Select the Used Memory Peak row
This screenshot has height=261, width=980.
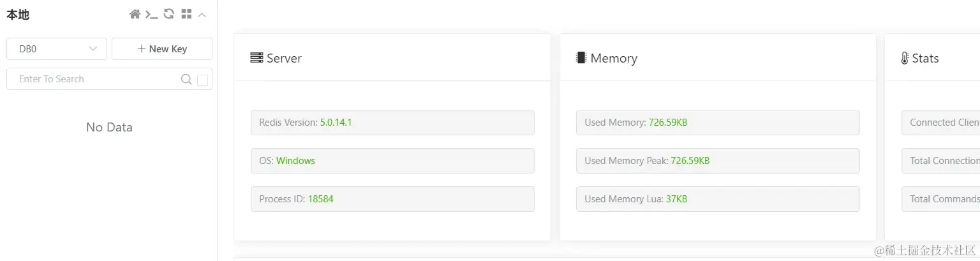(x=718, y=161)
